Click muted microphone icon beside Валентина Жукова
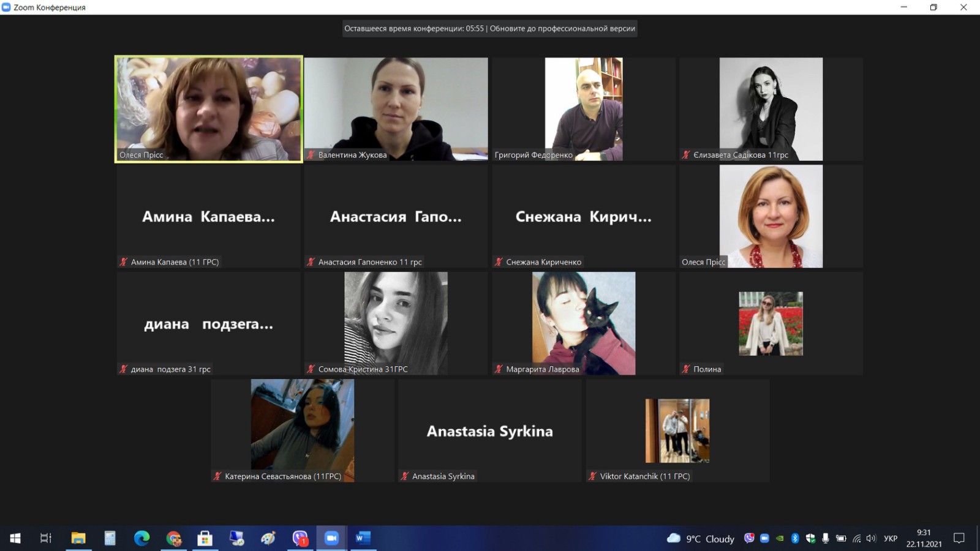The image size is (980, 551). click(x=311, y=155)
